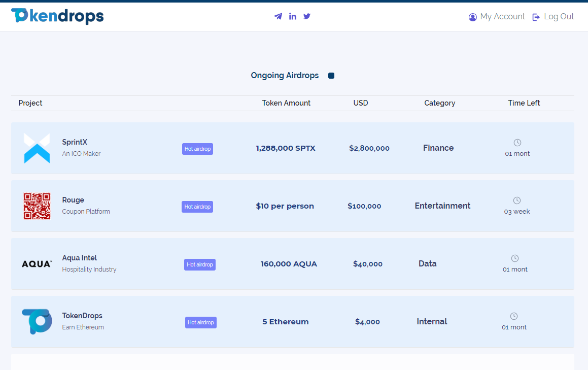Open My Account link

(502, 17)
